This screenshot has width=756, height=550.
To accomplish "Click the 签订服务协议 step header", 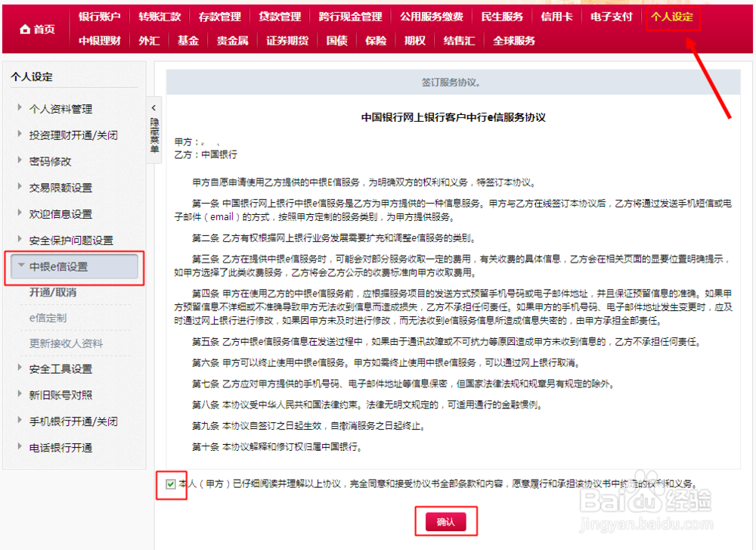I will [453, 82].
